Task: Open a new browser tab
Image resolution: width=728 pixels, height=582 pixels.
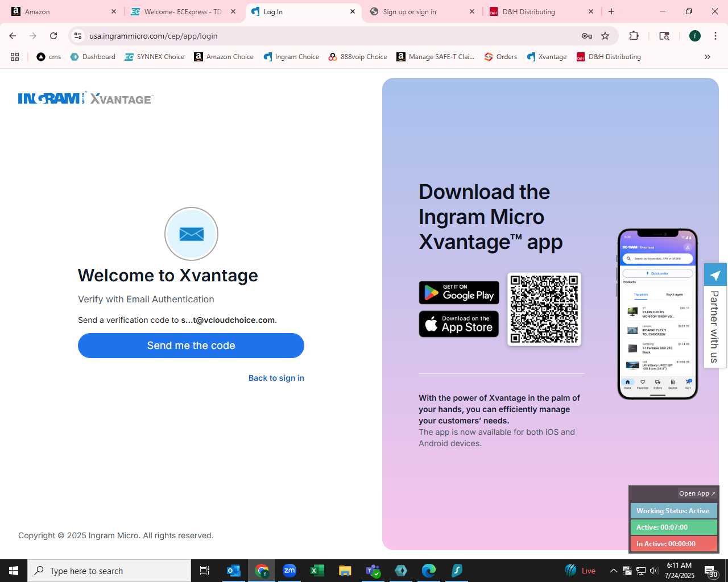Action: click(611, 11)
